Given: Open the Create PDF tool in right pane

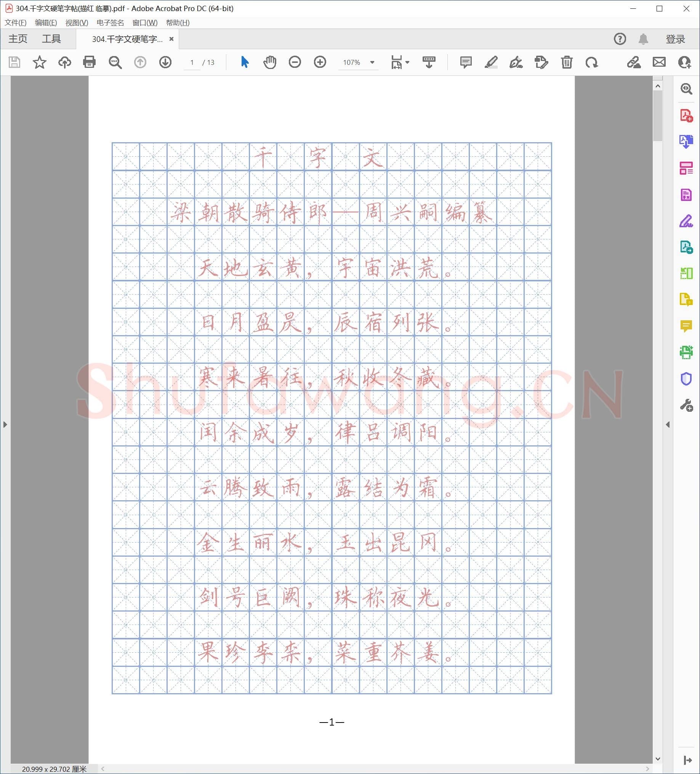Looking at the screenshot, I should (x=687, y=115).
